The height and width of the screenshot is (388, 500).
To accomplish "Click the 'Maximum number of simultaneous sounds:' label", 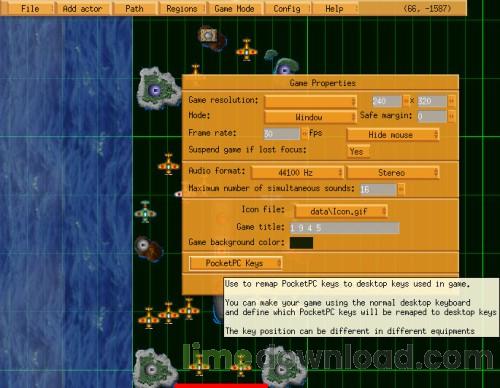I will click(x=271, y=188).
